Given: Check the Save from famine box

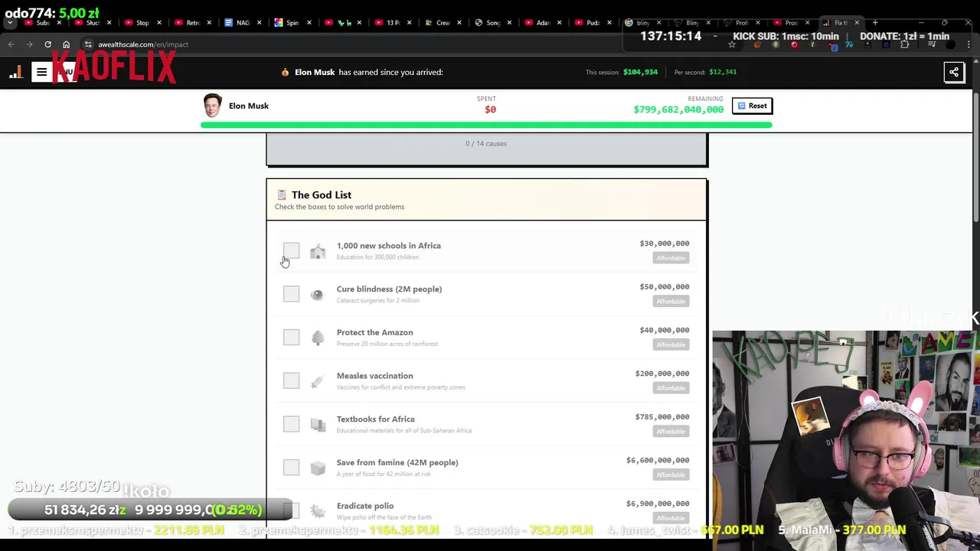Looking at the screenshot, I should pyautogui.click(x=291, y=468).
